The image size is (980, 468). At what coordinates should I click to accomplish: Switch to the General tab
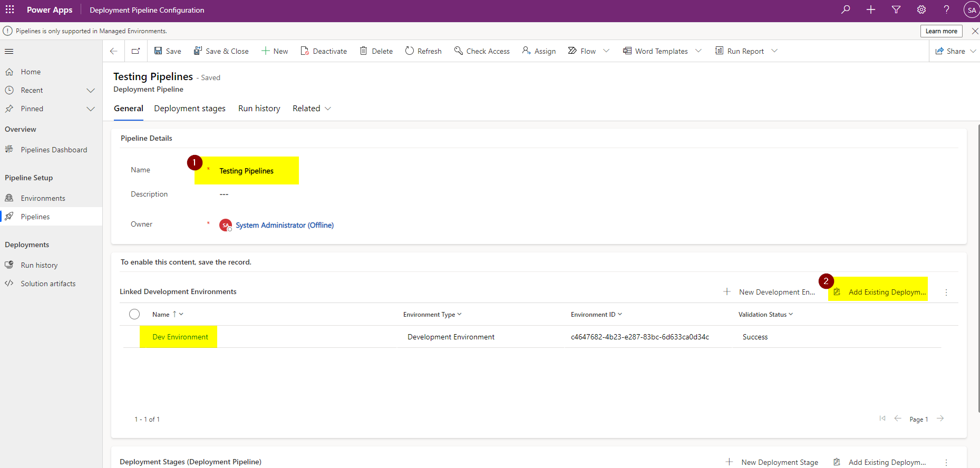[129, 109]
